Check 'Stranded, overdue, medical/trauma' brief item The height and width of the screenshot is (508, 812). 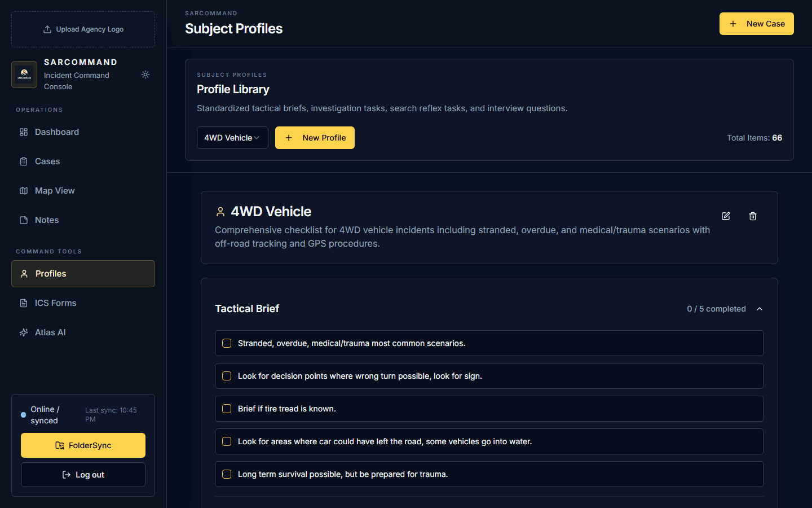(x=227, y=343)
